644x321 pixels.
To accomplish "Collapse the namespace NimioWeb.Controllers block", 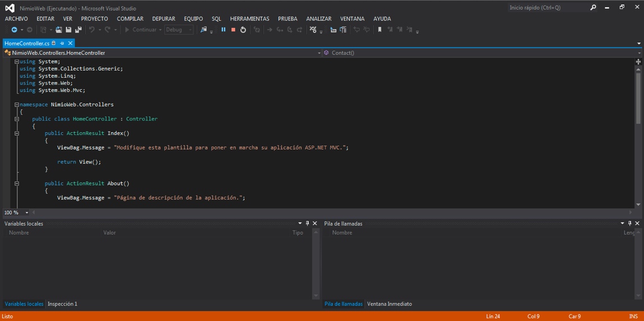I will tap(17, 104).
